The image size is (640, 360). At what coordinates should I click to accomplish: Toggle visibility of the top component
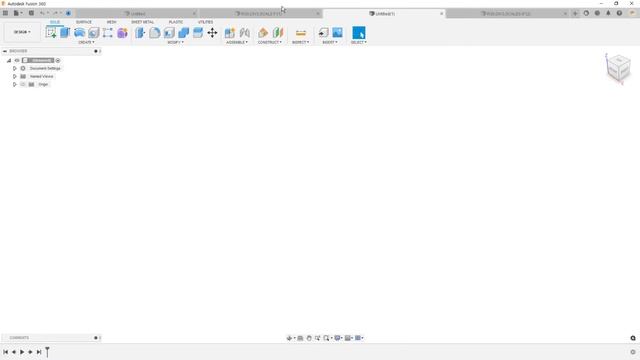(x=17, y=60)
